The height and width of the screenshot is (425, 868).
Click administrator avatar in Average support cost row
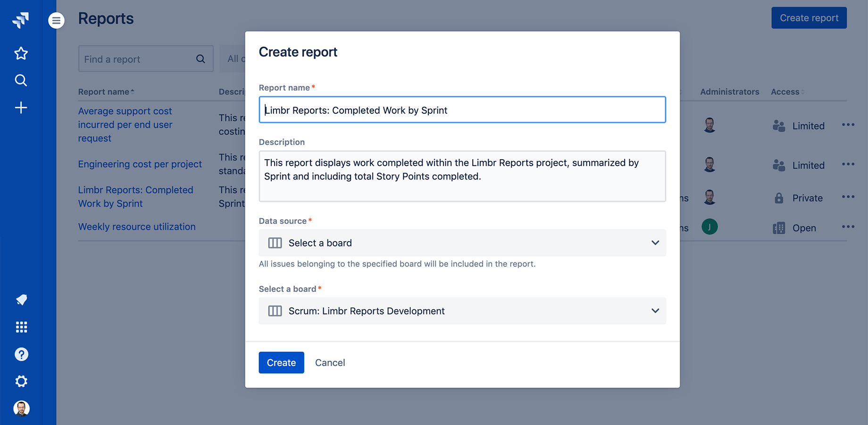click(x=709, y=125)
